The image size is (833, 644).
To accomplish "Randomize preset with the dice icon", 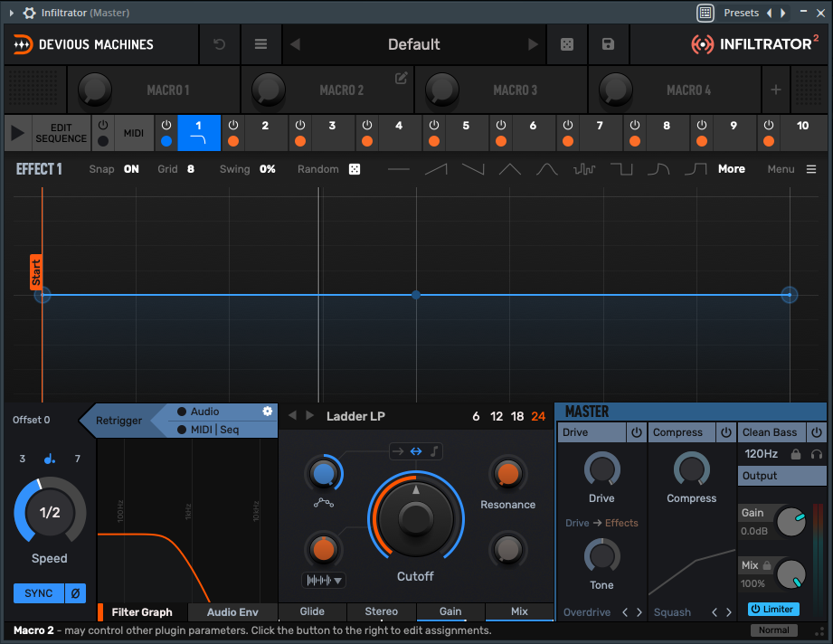I will pos(567,44).
